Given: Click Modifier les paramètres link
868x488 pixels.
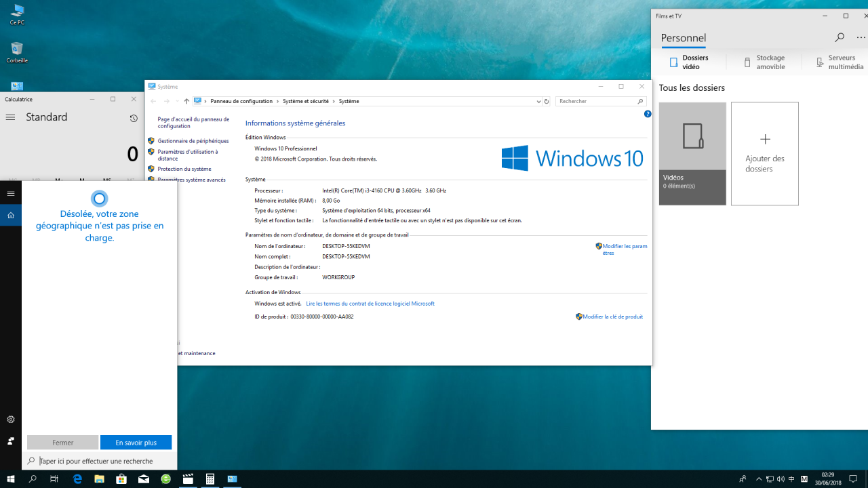Looking at the screenshot, I should 625,249.
